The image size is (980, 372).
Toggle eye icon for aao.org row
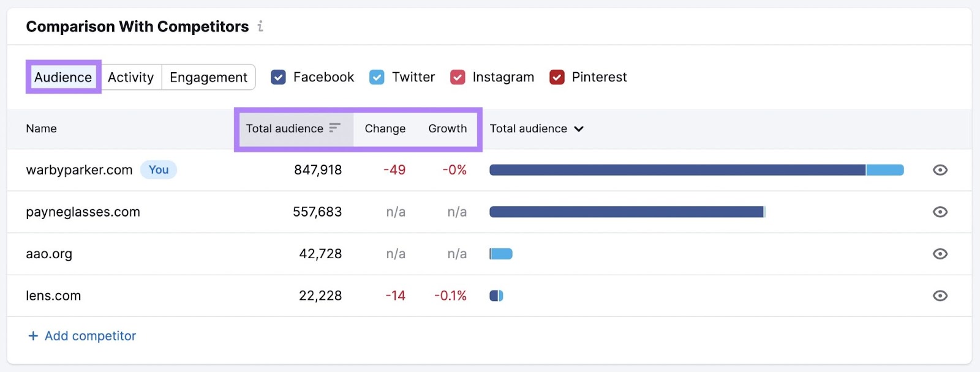940,254
